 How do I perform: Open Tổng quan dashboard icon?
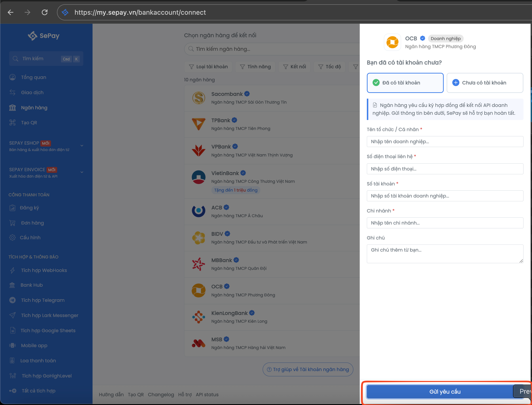tap(13, 77)
